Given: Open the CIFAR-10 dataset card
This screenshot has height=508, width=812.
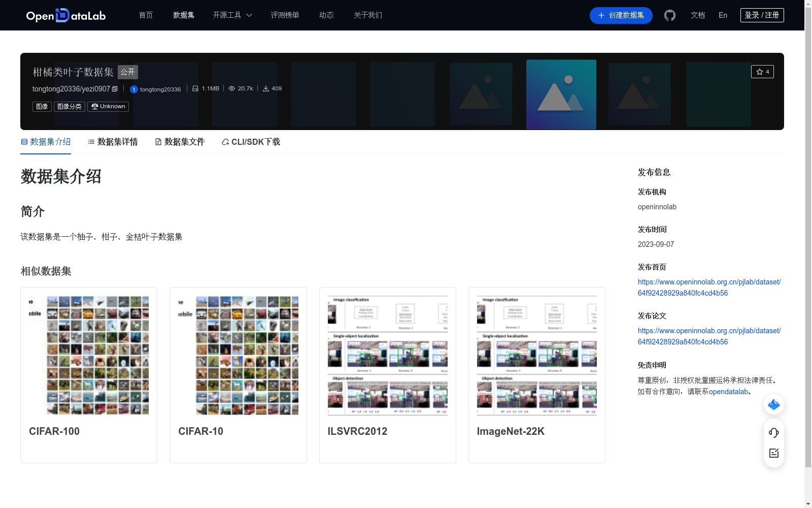Looking at the screenshot, I should [x=238, y=375].
